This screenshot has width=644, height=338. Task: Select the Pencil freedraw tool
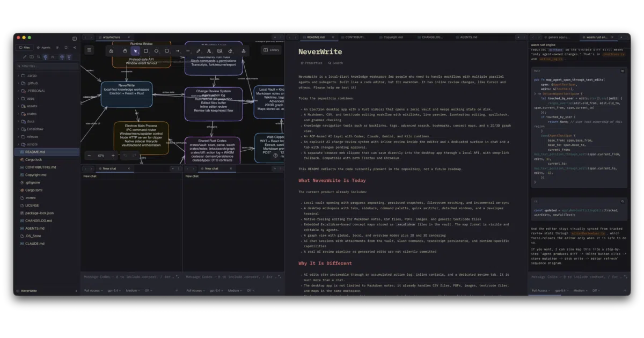pyautogui.click(x=199, y=51)
